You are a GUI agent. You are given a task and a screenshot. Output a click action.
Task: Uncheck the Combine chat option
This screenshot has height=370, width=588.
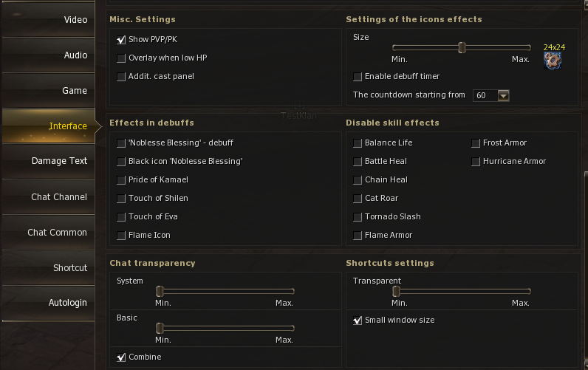point(121,357)
